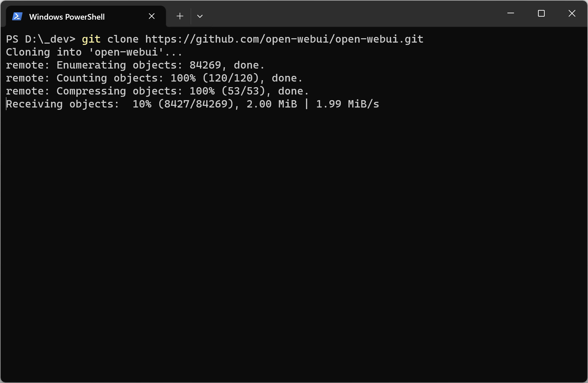Viewport: 588px width, 383px height.
Task: Close the Windows PowerShell tab
Action: pyautogui.click(x=152, y=16)
